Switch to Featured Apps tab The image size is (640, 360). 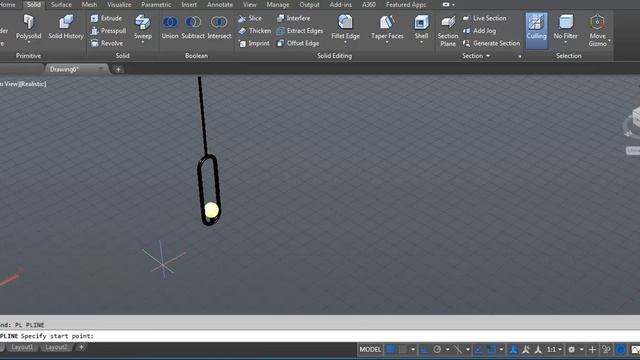point(406,4)
